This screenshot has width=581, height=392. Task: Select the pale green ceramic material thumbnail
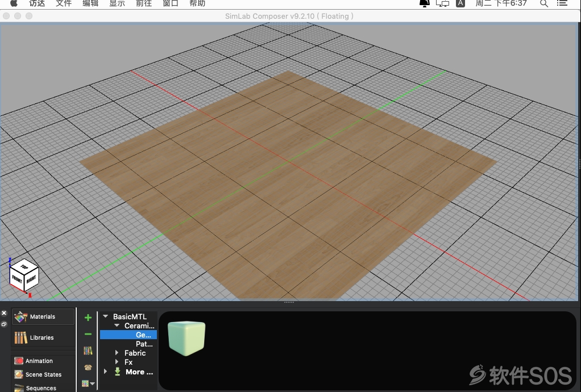pos(186,338)
